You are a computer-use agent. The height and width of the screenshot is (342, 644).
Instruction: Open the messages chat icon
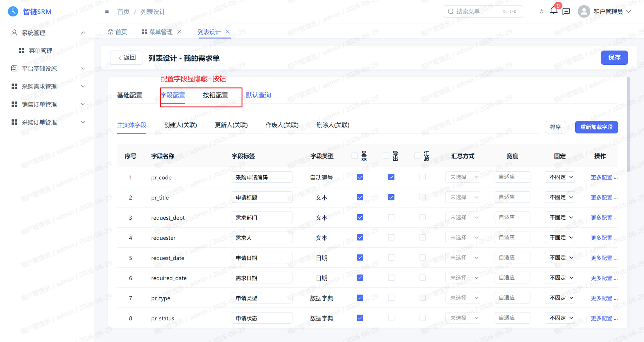coord(566,12)
